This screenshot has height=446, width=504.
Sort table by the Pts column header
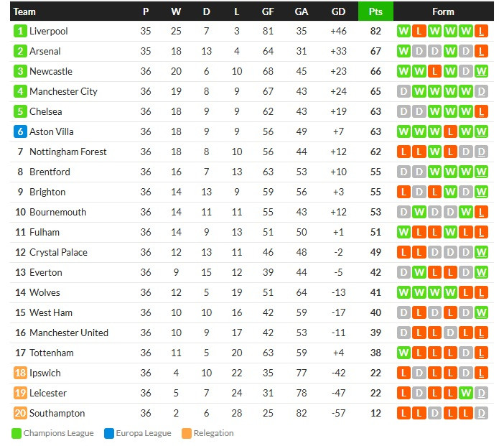[375, 11]
